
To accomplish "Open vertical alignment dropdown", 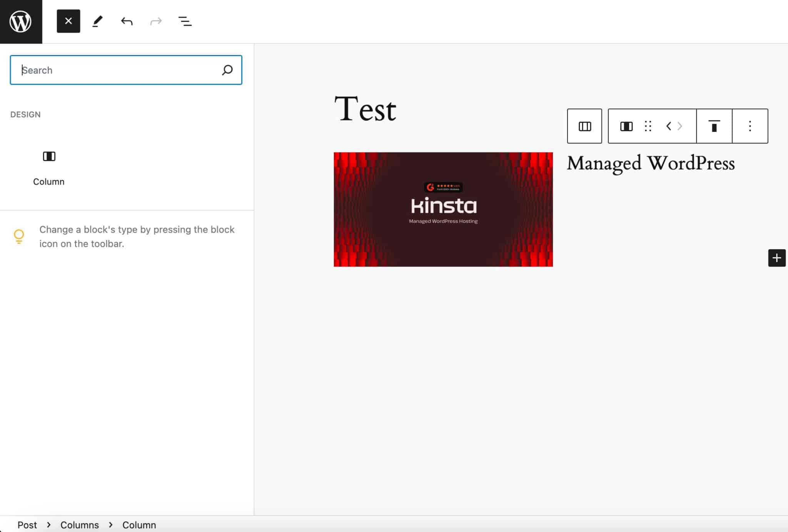I will click(x=714, y=126).
